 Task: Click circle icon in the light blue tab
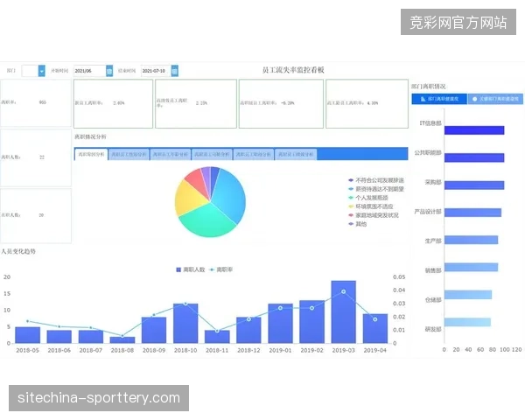coord(474,99)
